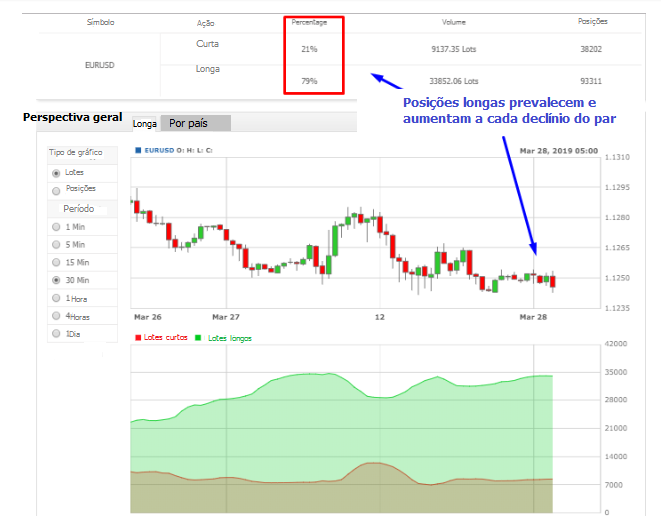Click the Mar 27 date marker on the chart axis

tap(226, 315)
